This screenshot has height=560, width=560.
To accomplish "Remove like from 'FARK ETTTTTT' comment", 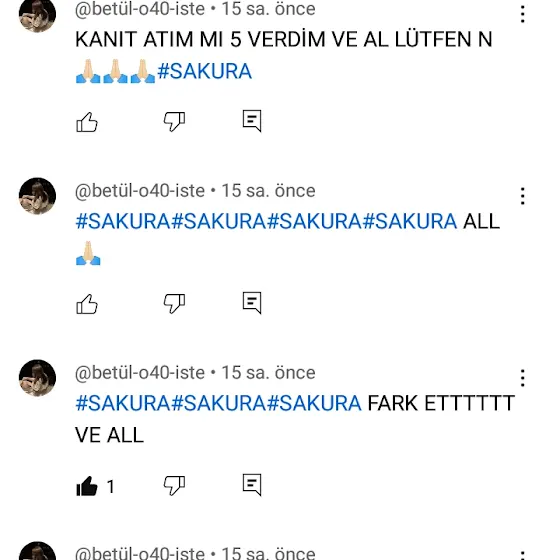I will click(87, 486).
